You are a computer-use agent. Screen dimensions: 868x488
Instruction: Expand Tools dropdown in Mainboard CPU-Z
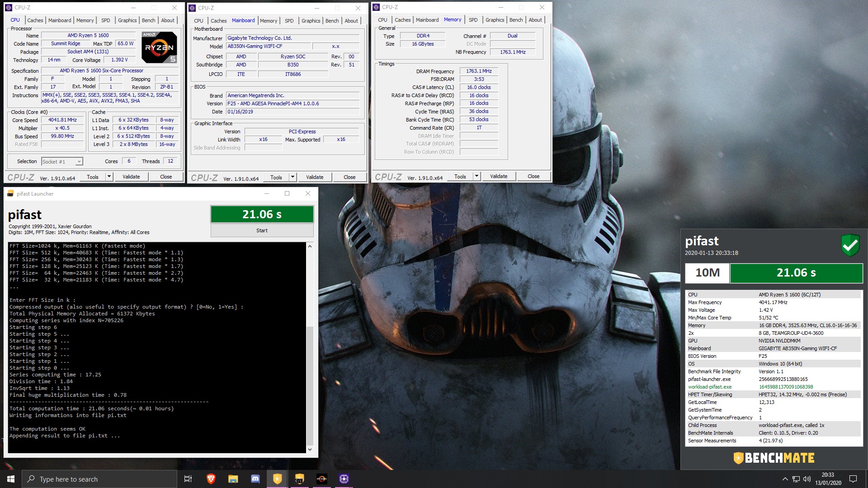(x=292, y=177)
